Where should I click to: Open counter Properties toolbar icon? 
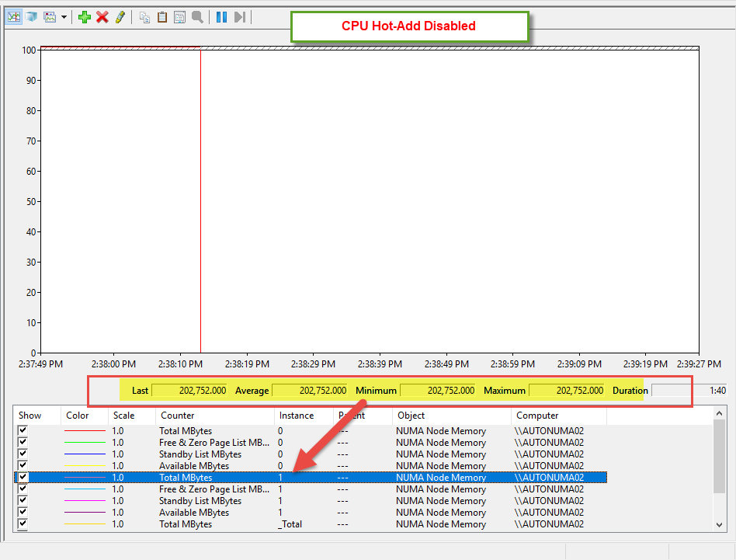click(179, 16)
